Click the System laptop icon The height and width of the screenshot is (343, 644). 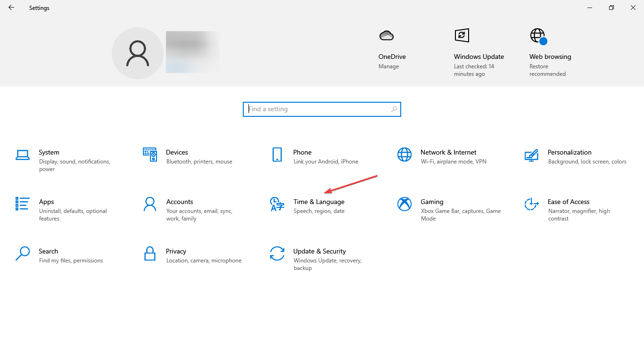[23, 155]
